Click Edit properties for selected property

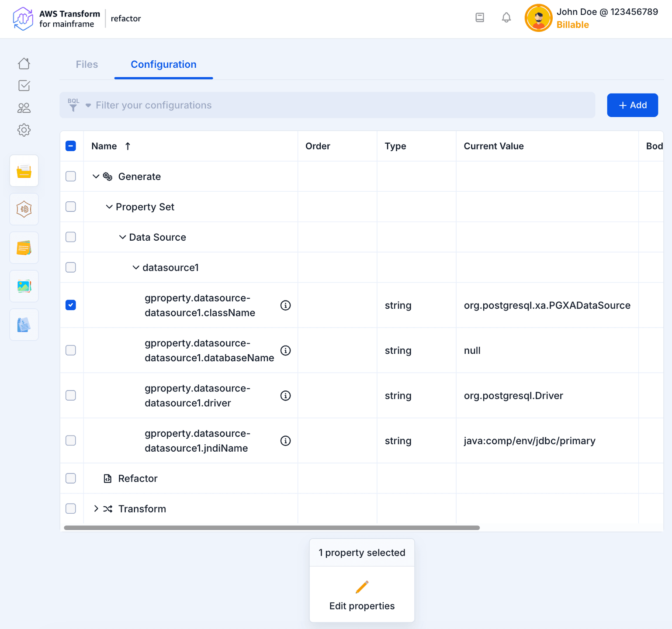click(362, 595)
